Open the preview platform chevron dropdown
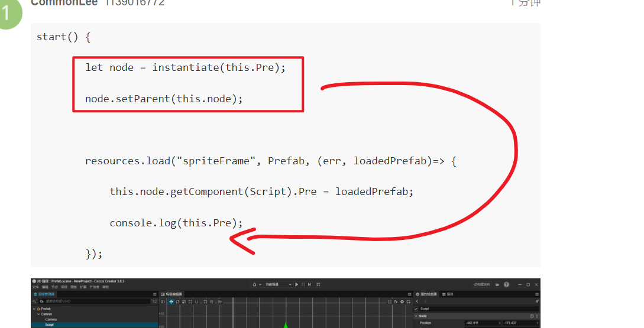This screenshot has width=644, height=328. point(260,284)
